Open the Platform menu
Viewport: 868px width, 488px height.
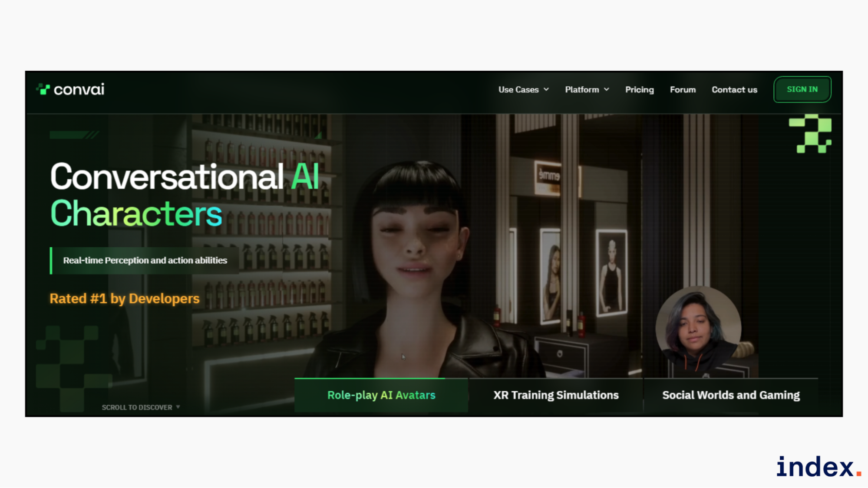click(x=582, y=90)
